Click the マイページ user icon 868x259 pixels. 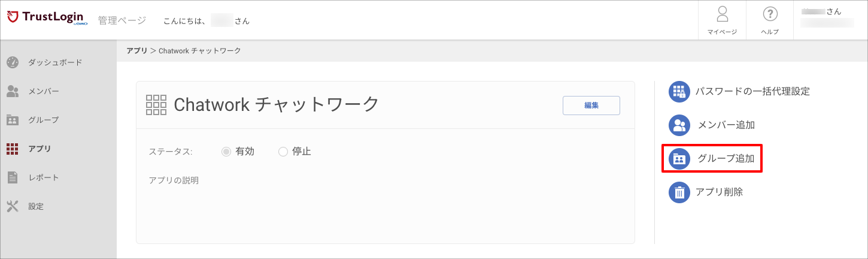[722, 14]
